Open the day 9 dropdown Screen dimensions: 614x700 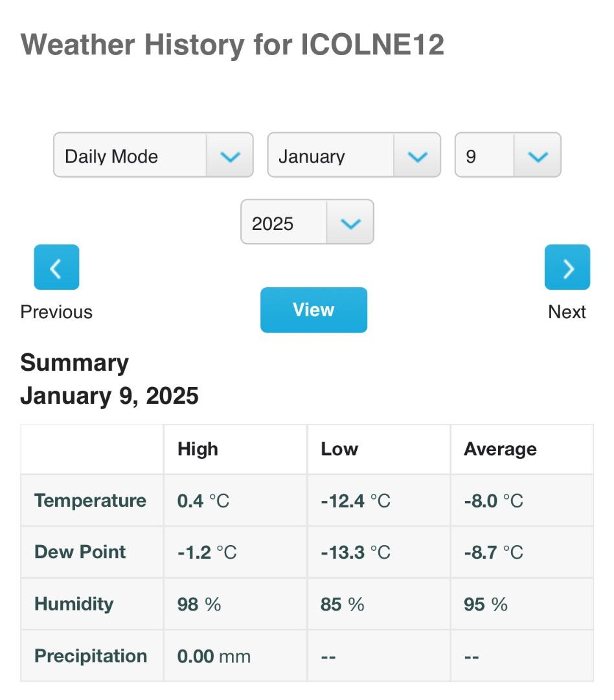[508, 156]
